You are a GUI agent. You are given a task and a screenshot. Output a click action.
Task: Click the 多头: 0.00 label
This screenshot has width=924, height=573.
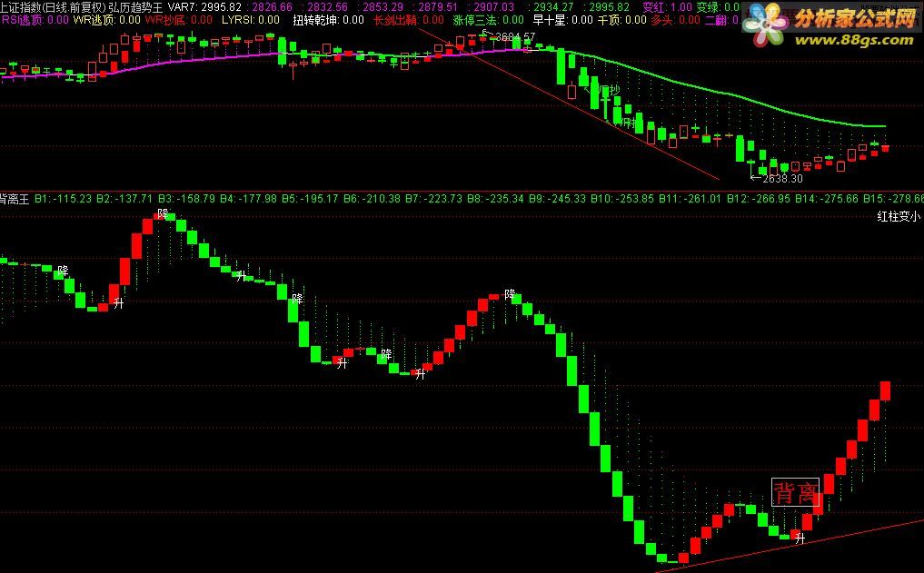pyautogui.click(x=675, y=20)
